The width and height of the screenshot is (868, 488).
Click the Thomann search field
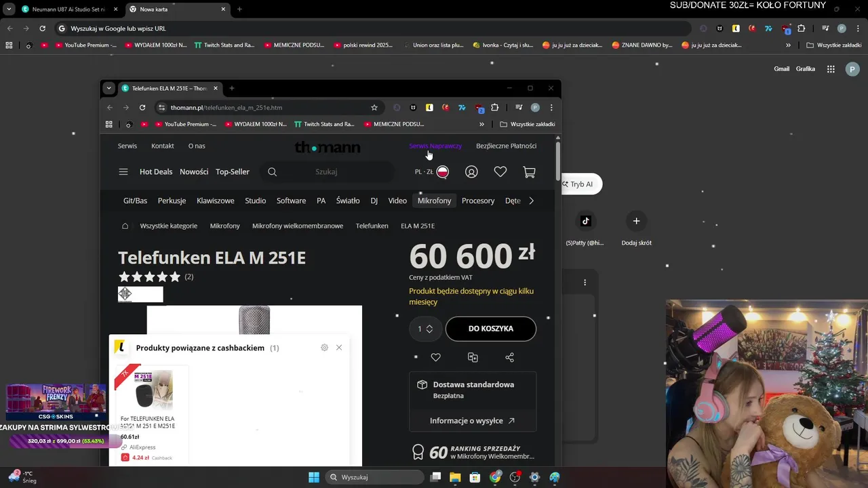click(x=326, y=172)
